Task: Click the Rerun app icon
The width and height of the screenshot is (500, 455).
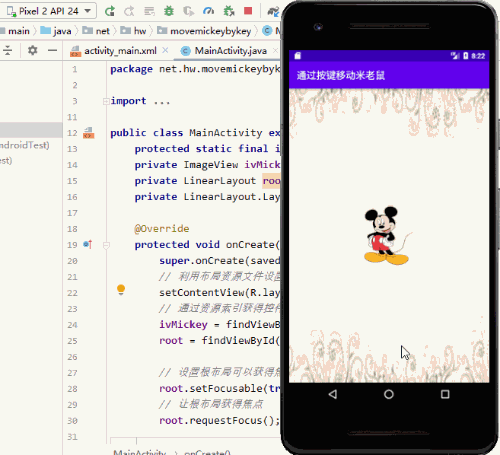Action: point(110,11)
